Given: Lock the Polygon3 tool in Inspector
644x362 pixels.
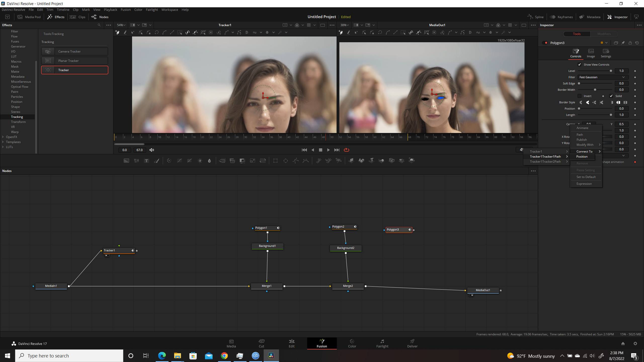Looking at the screenshot, I should coord(630,43).
